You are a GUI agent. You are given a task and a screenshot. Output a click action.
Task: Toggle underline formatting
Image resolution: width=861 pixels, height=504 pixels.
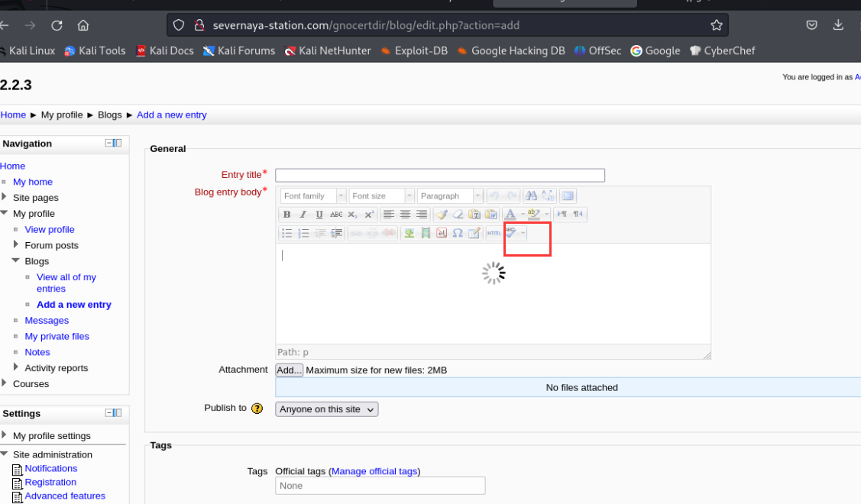(x=319, y=215)
